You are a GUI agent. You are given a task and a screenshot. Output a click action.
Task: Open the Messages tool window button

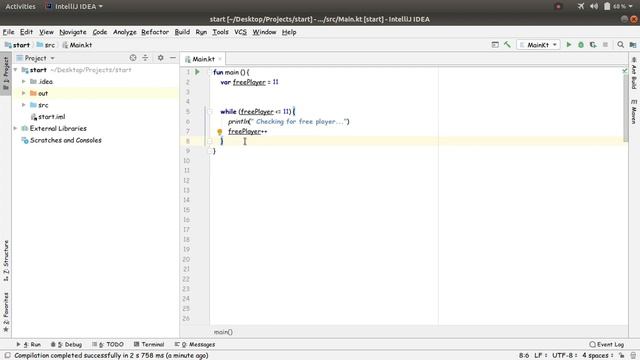coord(195,344)
